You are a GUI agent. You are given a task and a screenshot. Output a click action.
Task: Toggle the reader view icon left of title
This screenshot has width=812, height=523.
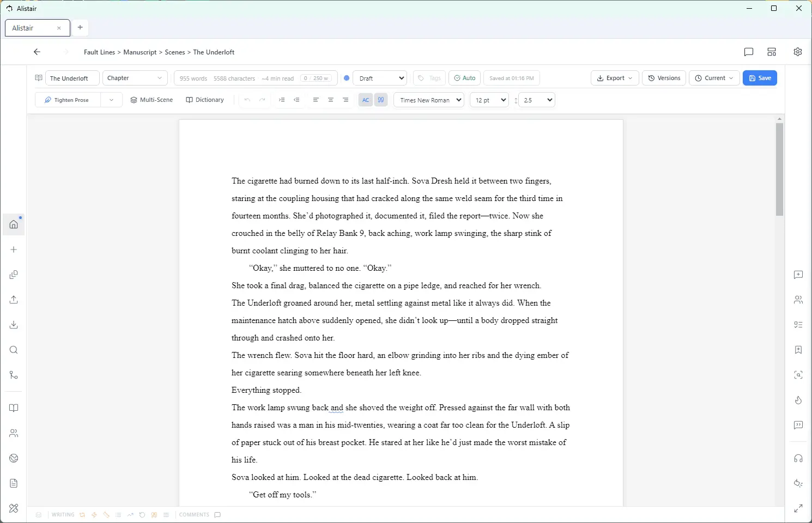[x=39, y=78]
